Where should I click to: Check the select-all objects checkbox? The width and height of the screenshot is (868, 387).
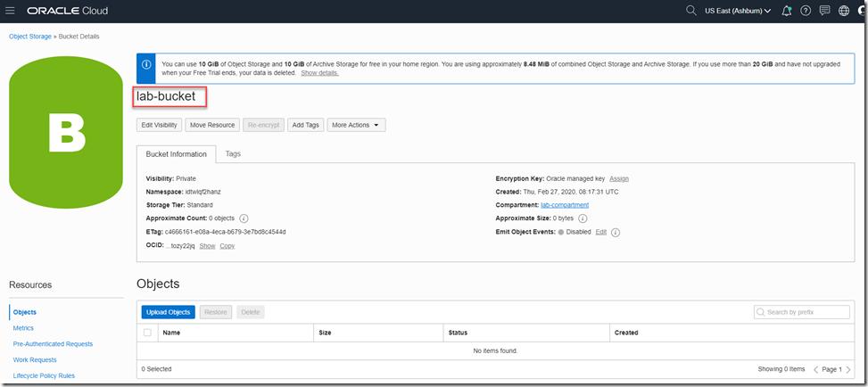pos(147,333)
